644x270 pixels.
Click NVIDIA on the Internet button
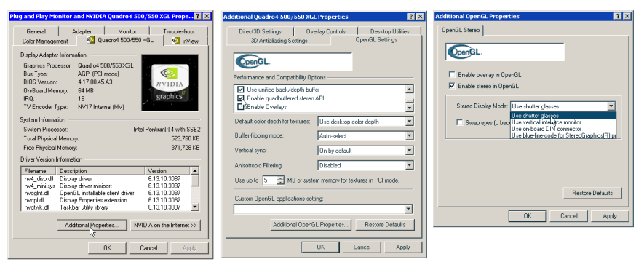(x=165, y=225)
